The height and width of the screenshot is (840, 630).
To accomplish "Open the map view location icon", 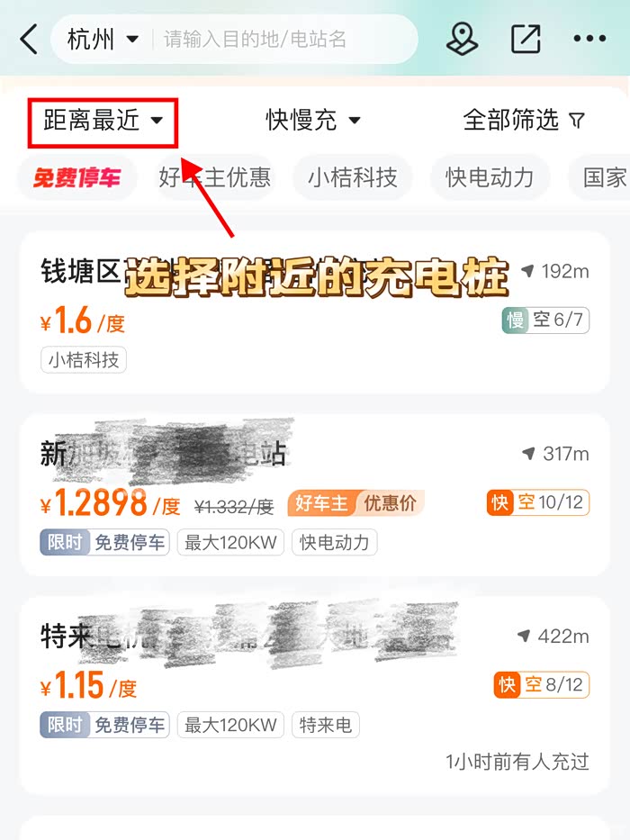I will tap(462, 39).
